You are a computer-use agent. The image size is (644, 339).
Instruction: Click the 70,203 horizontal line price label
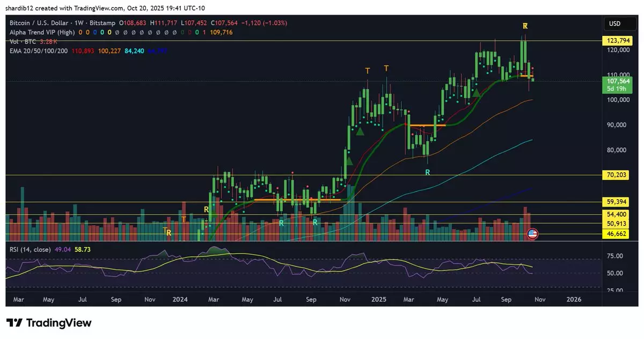[618, 175]
